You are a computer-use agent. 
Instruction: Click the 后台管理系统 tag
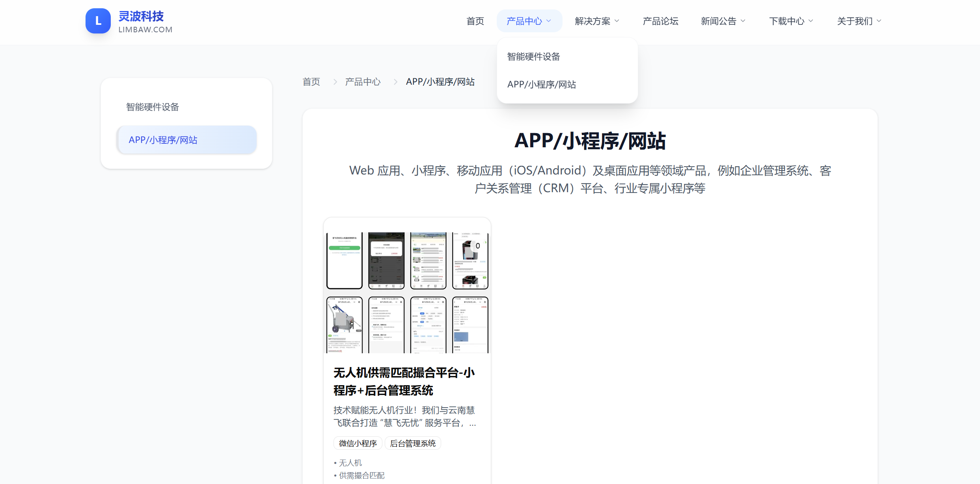click(413, 443)
